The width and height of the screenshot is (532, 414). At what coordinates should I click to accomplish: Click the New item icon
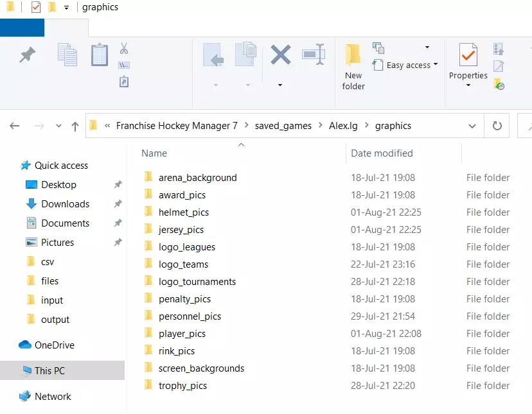coord(378,48)
